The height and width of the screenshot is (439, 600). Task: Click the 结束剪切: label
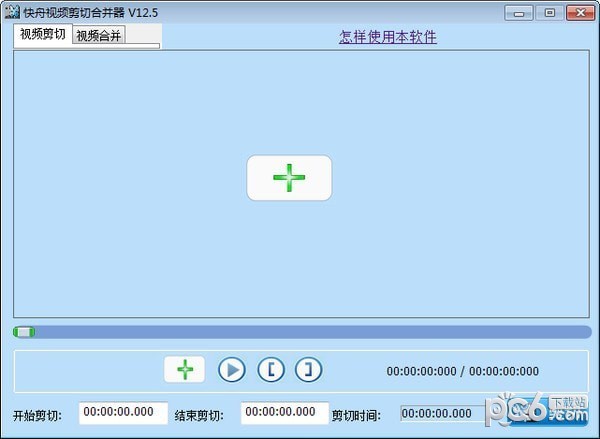pos(199,416)
